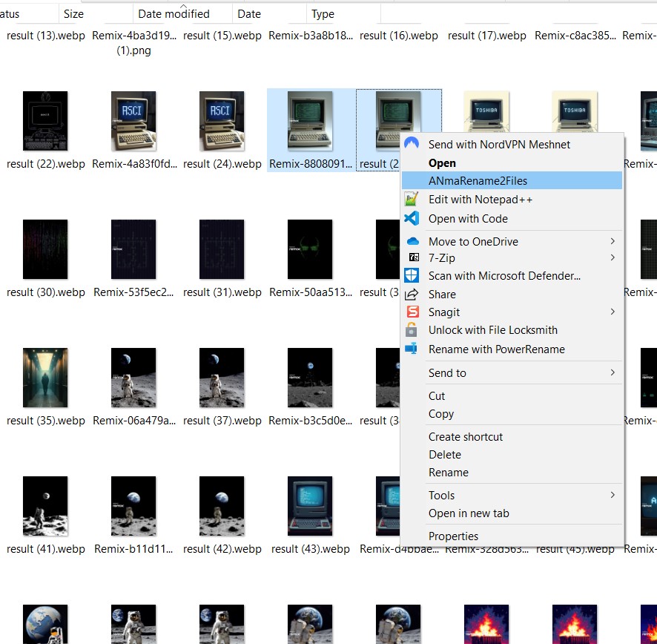
Task: Expand the Tools submenu arrow
Action: [x=613, y=495]
